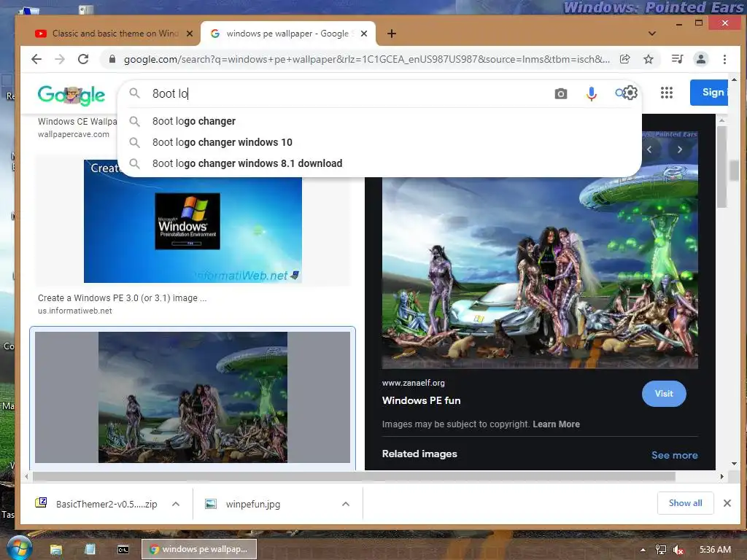Screen dimensions: 747x560
Task: Expand options for BasicThemer2 zip download
Action: pos(176,504)
